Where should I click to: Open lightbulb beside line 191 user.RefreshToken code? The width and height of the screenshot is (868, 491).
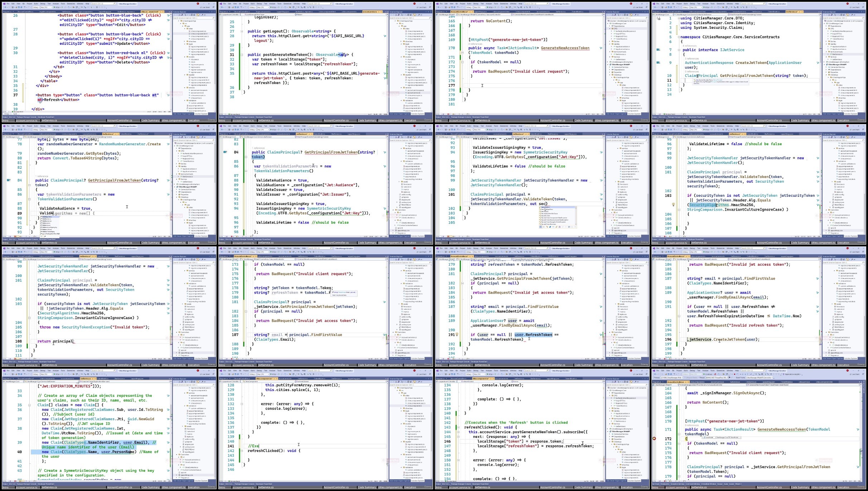click(x=457, y=335)
